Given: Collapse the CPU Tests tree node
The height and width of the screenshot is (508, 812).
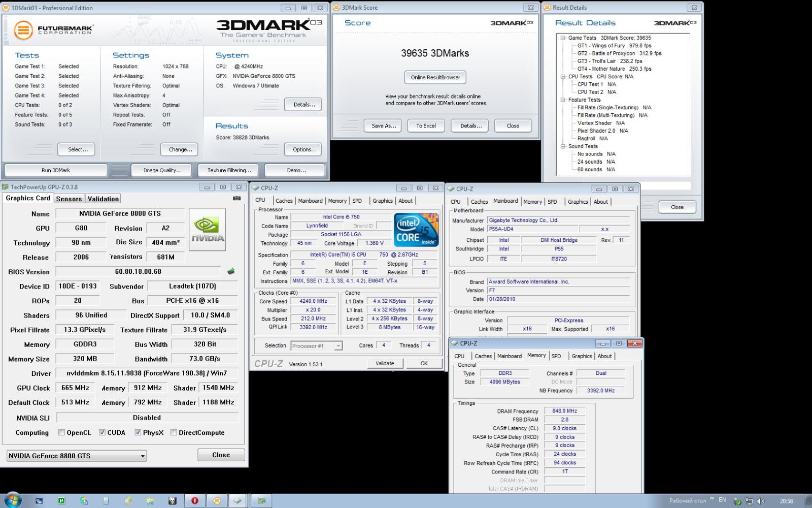Looking at the screenshot, I should [563, 76].
